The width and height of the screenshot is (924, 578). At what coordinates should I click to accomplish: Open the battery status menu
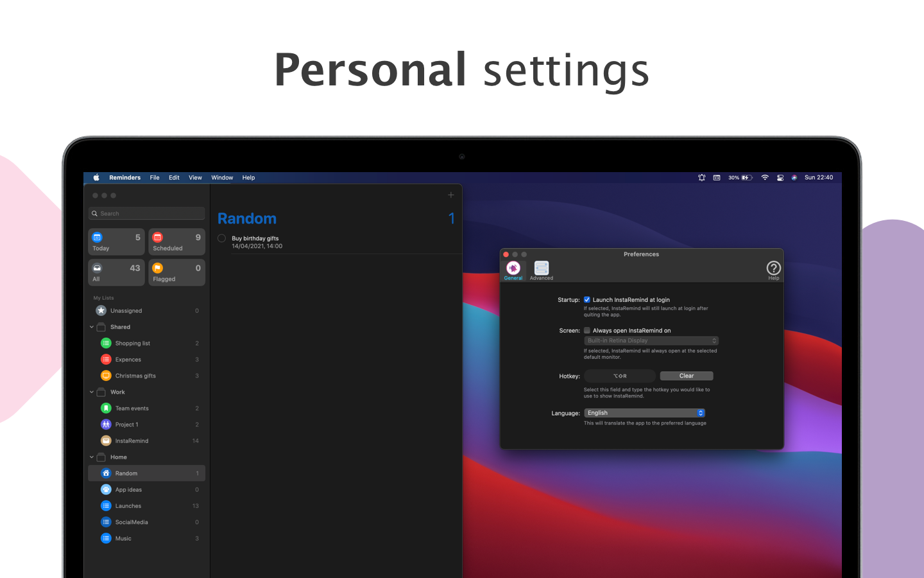click(x=740, y=177)
